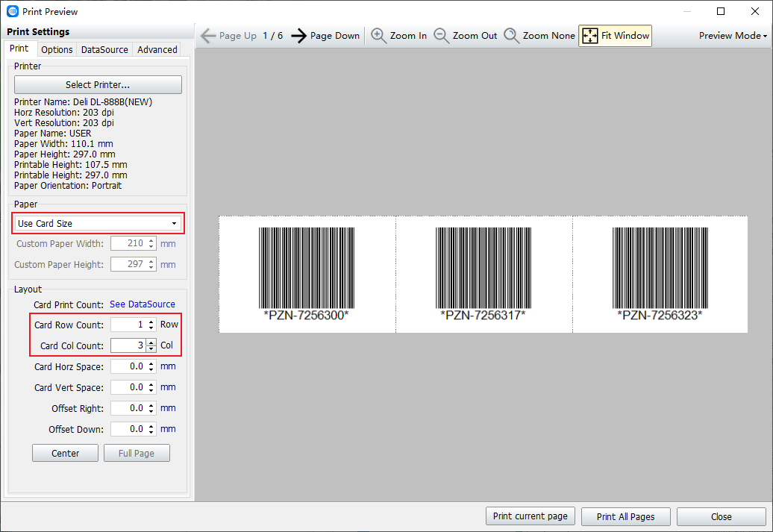Screen dimensions: 773x532
Task: Click the Zoom In magnifier icon
Action: coord(378,36)
